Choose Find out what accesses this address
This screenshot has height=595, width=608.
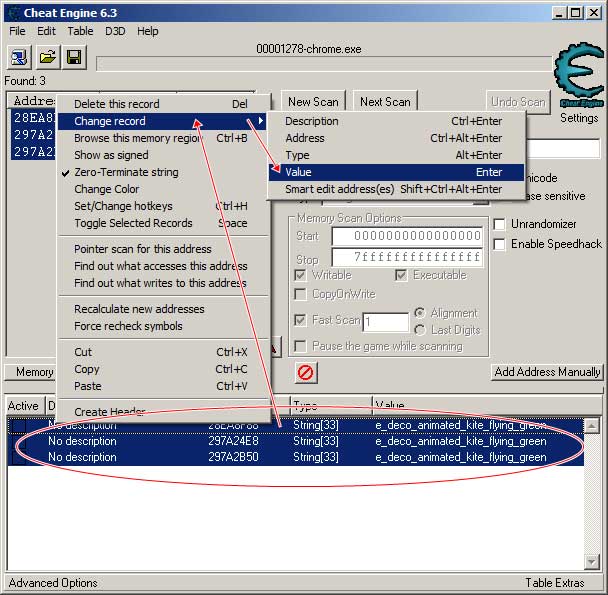pyautogui.click(x=163, y=266)
